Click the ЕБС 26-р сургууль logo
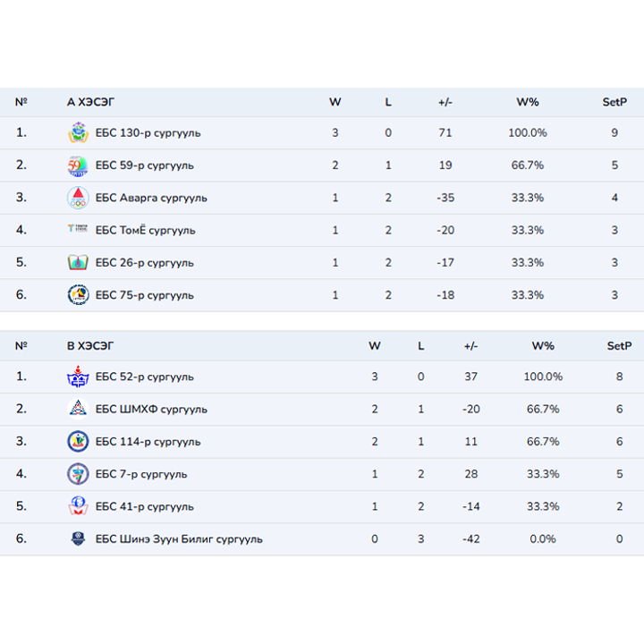The image size is (644, 644). [x=78, y=263]
